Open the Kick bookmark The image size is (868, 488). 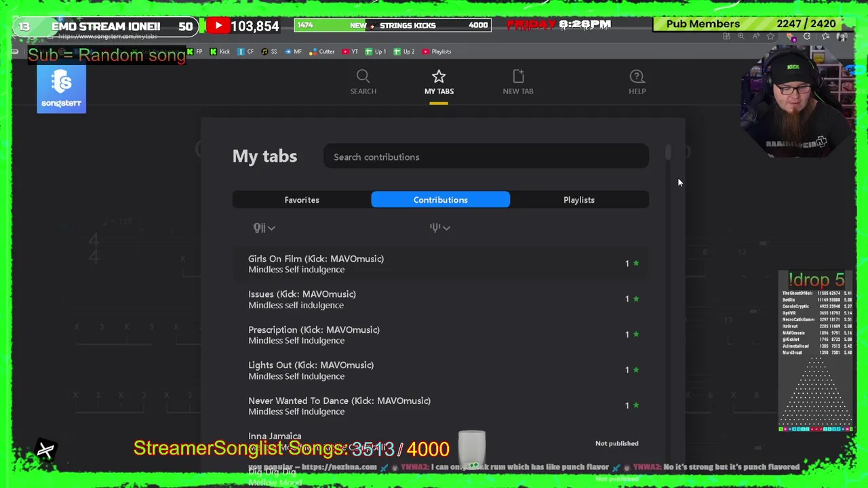[x=220, y=52]
